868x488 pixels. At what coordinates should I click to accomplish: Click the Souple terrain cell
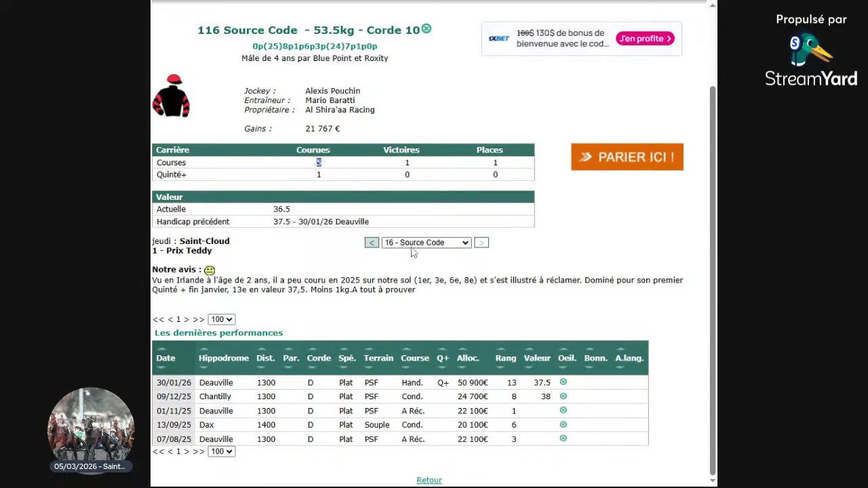pos(376,425)
